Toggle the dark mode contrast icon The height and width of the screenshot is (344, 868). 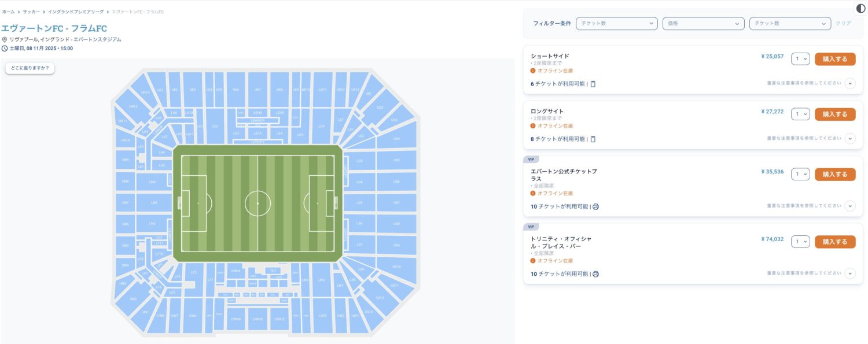[860, 8]
